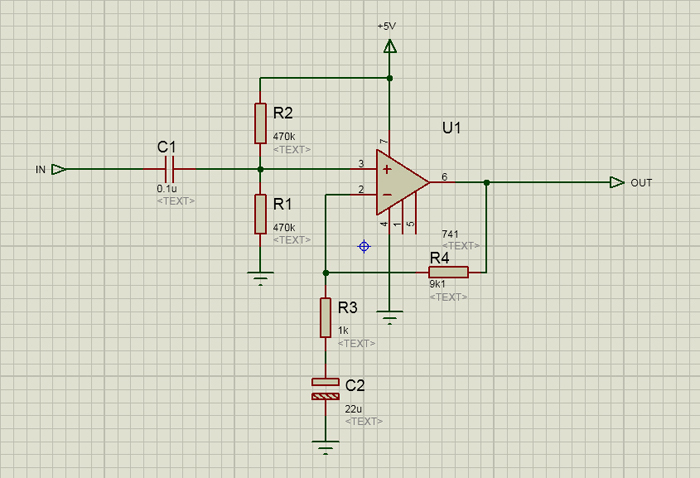The image size is (700, 478).
Task: Click the R4 reference label
Action: point(439,258)
